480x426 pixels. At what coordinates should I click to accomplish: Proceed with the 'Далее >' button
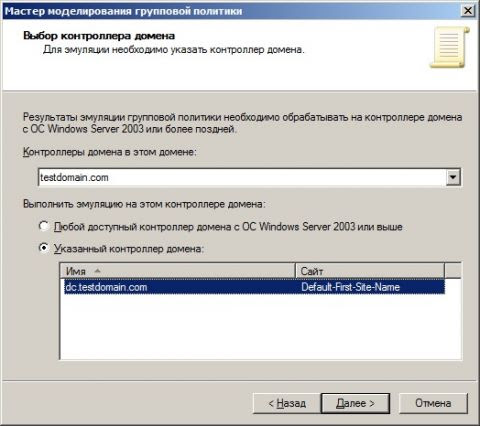[355, 403]
